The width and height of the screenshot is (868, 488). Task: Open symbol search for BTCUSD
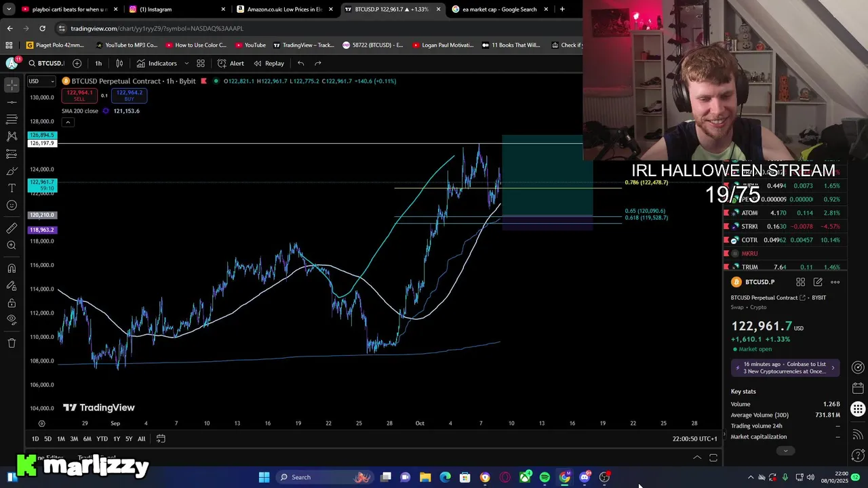click(x=46, y=63)
